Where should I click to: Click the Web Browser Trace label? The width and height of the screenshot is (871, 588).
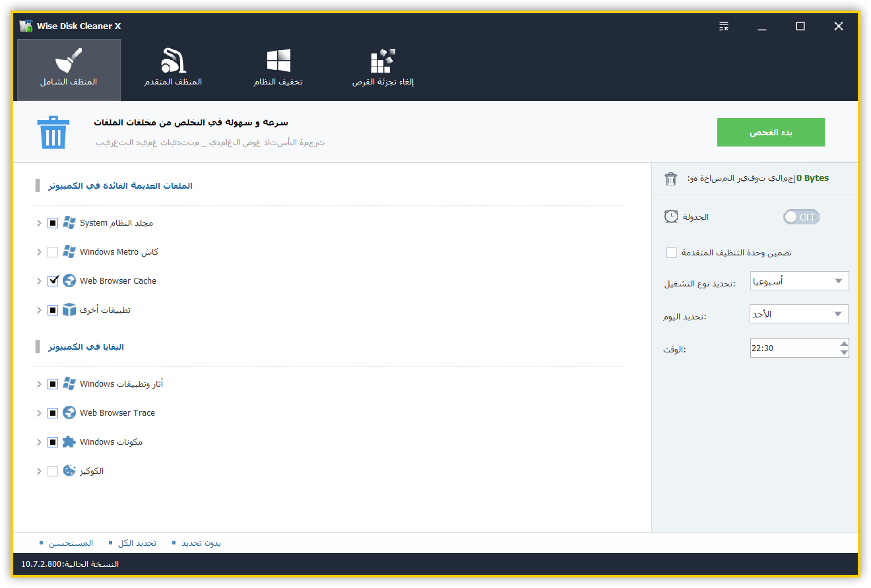[117, 413]
